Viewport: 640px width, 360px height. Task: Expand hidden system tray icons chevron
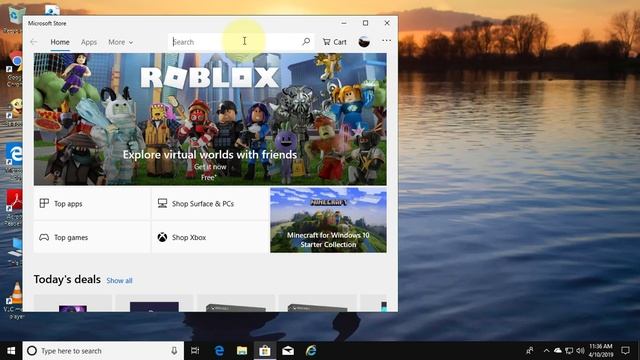(x=546, y=351)
